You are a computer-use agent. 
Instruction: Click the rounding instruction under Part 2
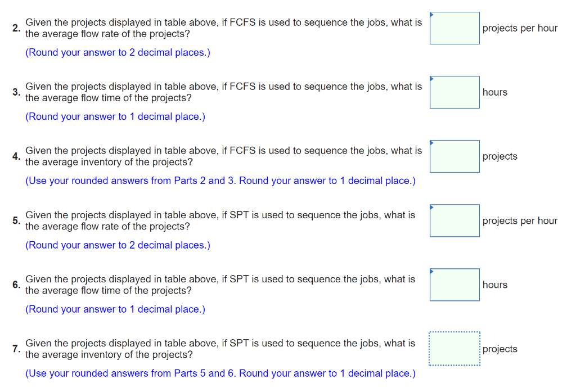(118, 52)
